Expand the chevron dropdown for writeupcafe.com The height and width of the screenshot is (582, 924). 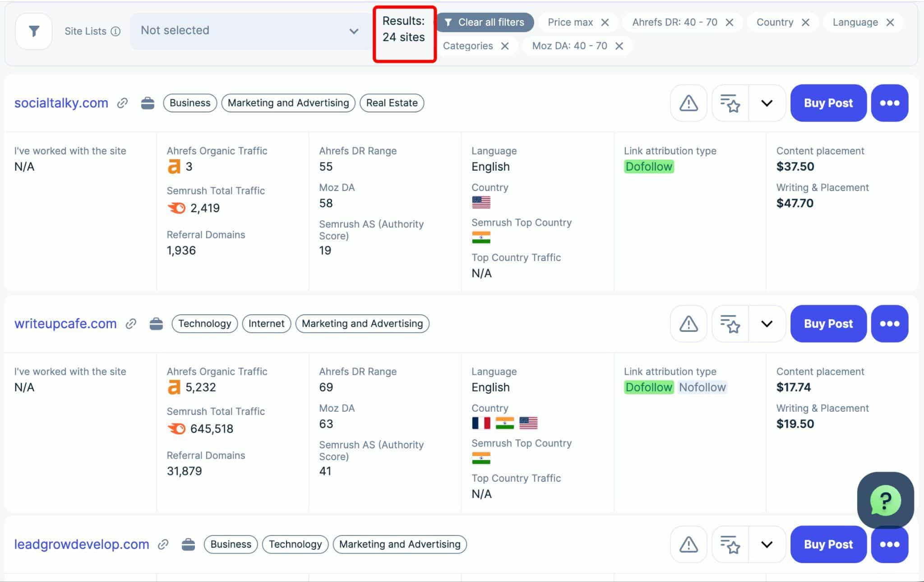click(767, 324)
